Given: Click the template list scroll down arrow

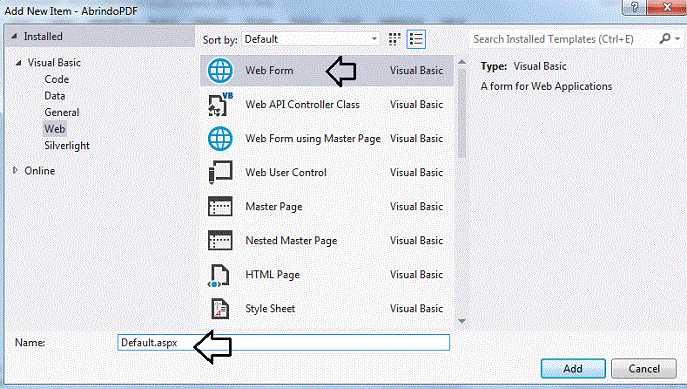Looking at the screenshot, I should click(x=462, y=321).
